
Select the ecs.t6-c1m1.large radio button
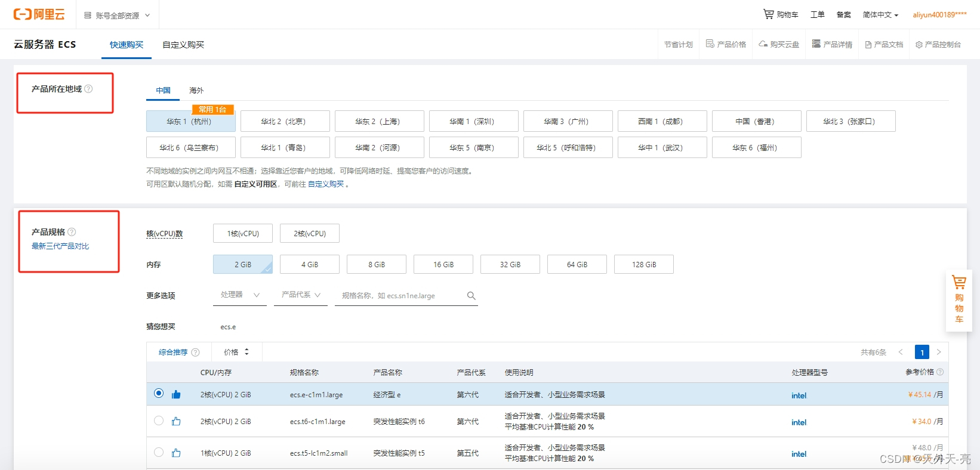click(x=158, y=420)
